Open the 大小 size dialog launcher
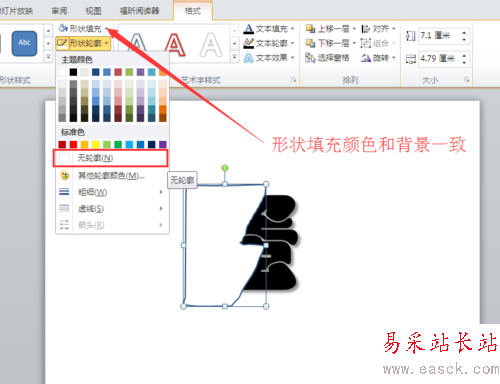The height and width of the screenshot is (384, 500). point(467,80)
